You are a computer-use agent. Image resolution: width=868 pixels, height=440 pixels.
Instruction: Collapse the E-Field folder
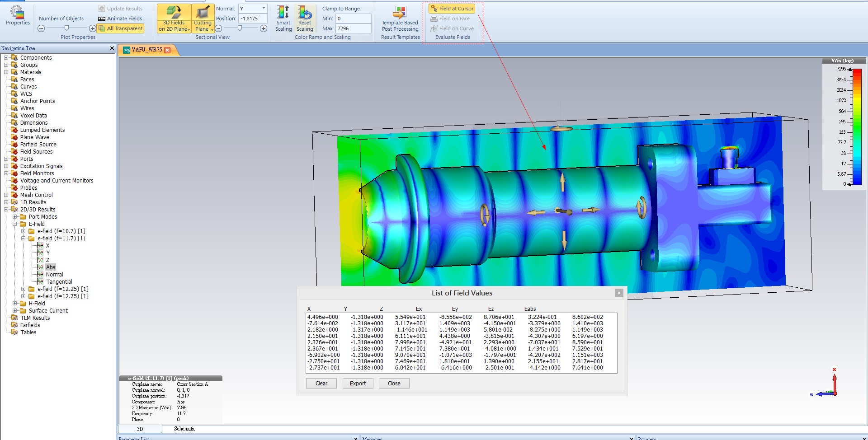tap(15, 224)
